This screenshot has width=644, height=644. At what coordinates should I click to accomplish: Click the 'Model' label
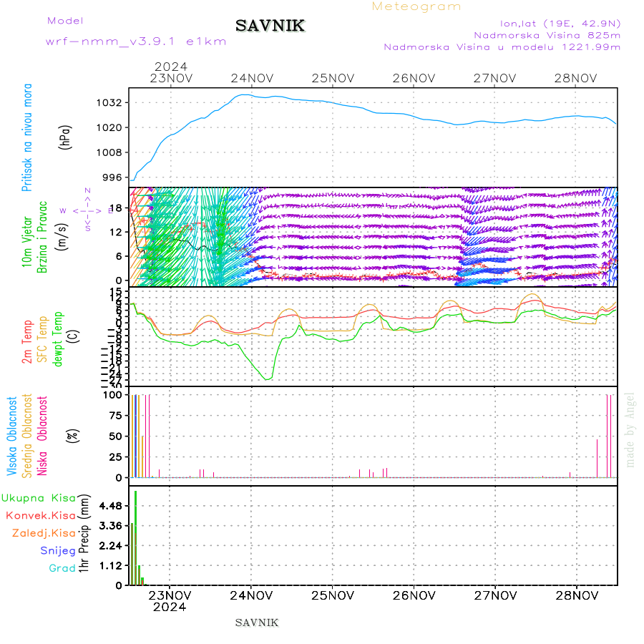(65, 21)
